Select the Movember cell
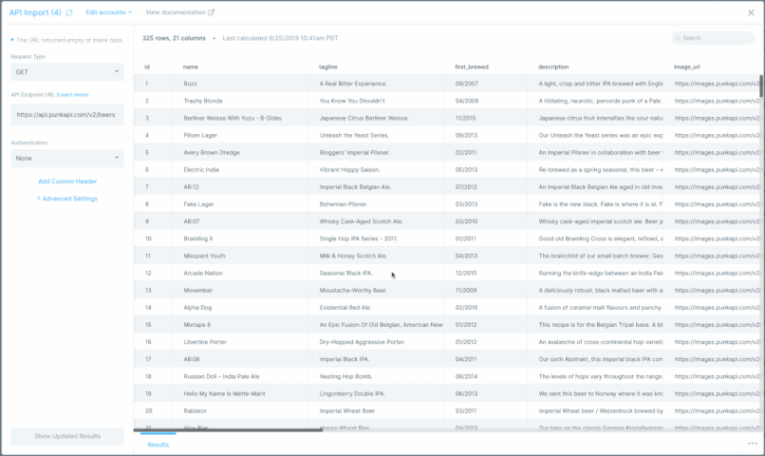This screenshot has width=765, height=456. [x=240, y=290]
